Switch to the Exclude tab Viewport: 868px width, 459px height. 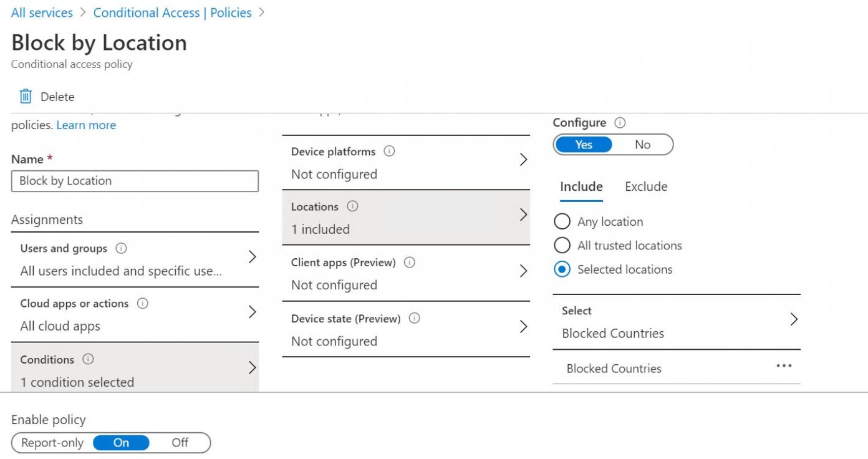(x=646, y=186)
